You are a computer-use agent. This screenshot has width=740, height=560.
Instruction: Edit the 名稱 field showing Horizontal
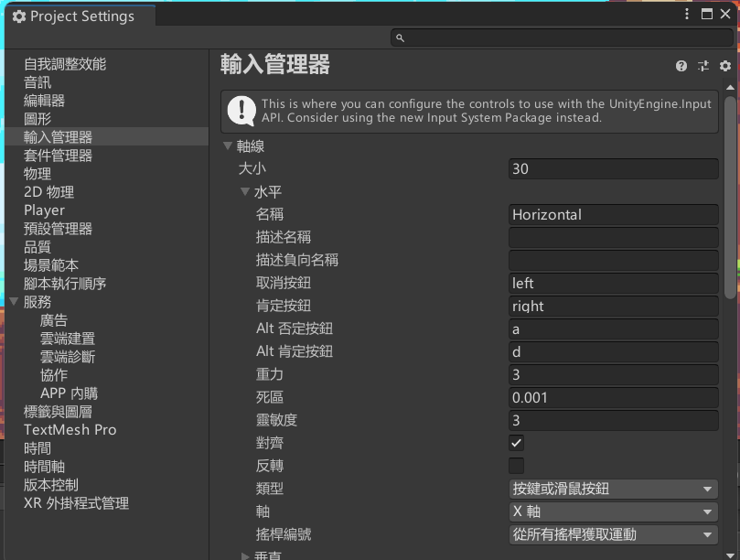pyautogui.click(x=614, y=214)
